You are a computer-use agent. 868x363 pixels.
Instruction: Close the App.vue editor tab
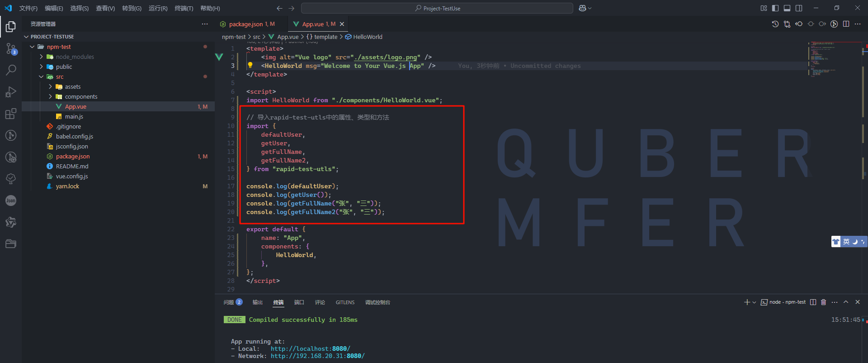(x=342, y=24)
